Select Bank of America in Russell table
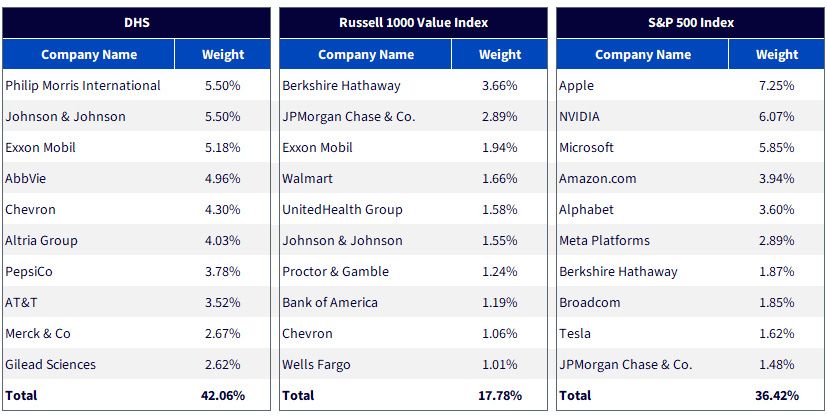This screenshot has height=418, width=827. click(x=330, y=303)
